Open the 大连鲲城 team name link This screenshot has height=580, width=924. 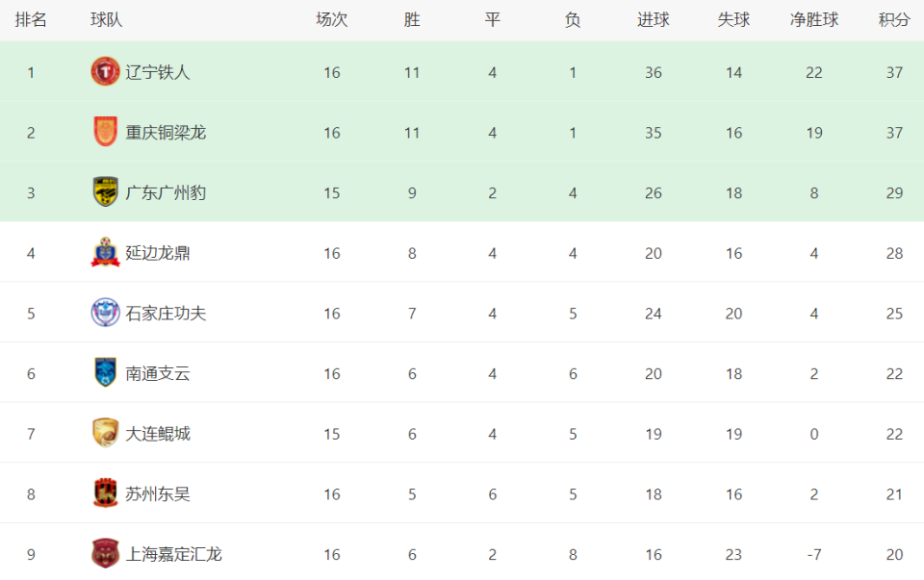pos(157,434)
